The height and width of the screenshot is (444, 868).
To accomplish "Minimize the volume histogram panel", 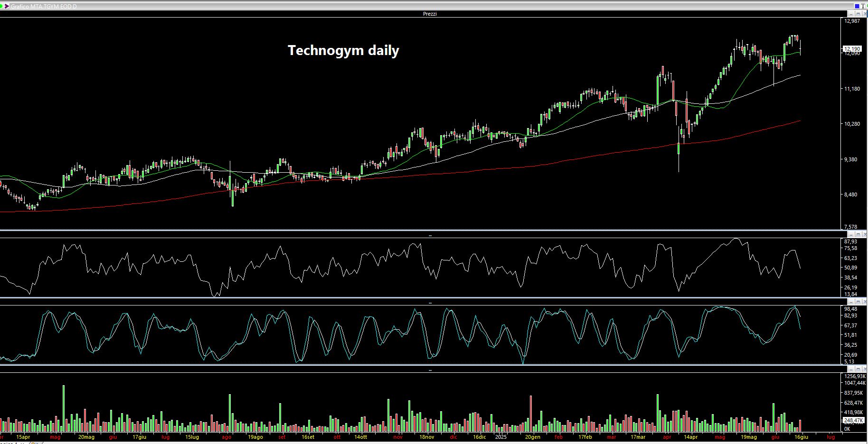I will coord(851,369).
